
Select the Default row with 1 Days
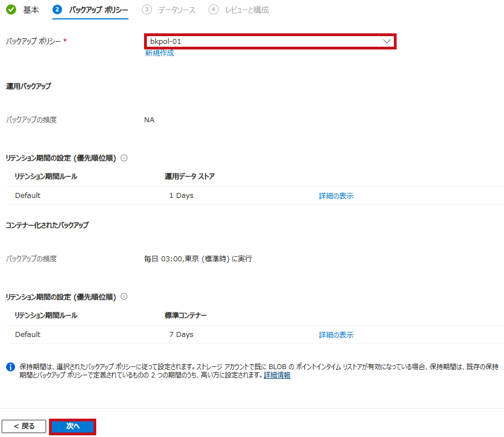point(255,195)
